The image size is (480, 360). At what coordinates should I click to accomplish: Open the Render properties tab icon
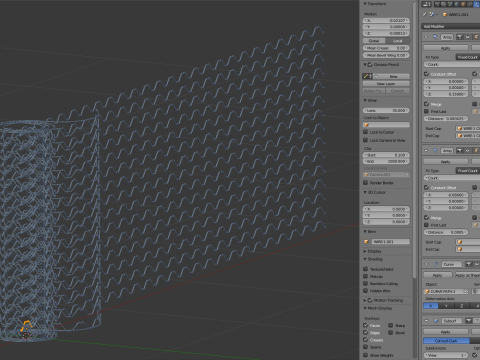(437, 4)
